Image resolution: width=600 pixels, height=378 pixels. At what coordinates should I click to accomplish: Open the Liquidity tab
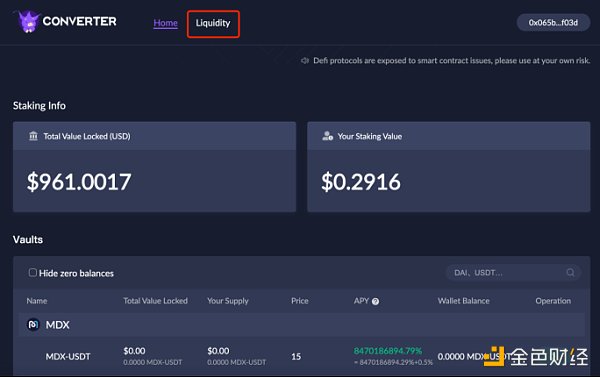pos(213,23)
